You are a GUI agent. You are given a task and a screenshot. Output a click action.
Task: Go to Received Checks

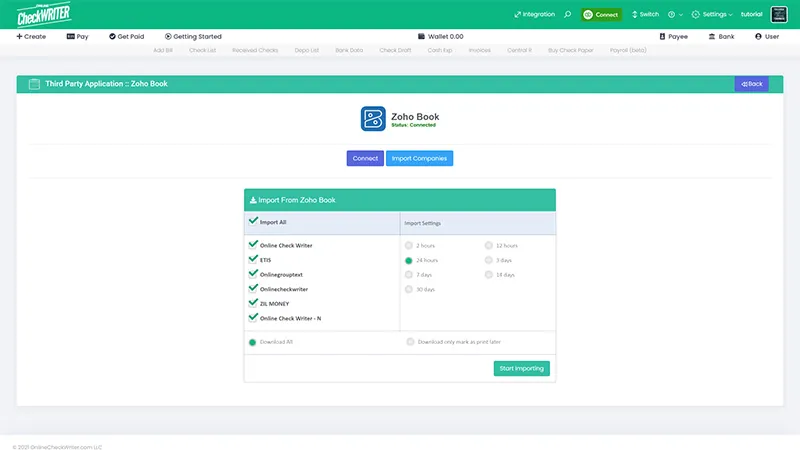click(x=255, y=50)
